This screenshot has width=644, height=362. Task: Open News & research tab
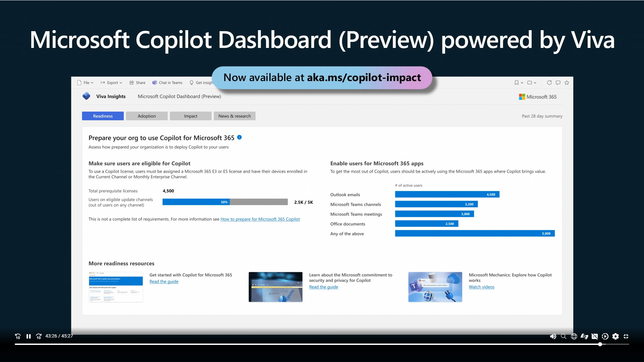pos(234,116)
